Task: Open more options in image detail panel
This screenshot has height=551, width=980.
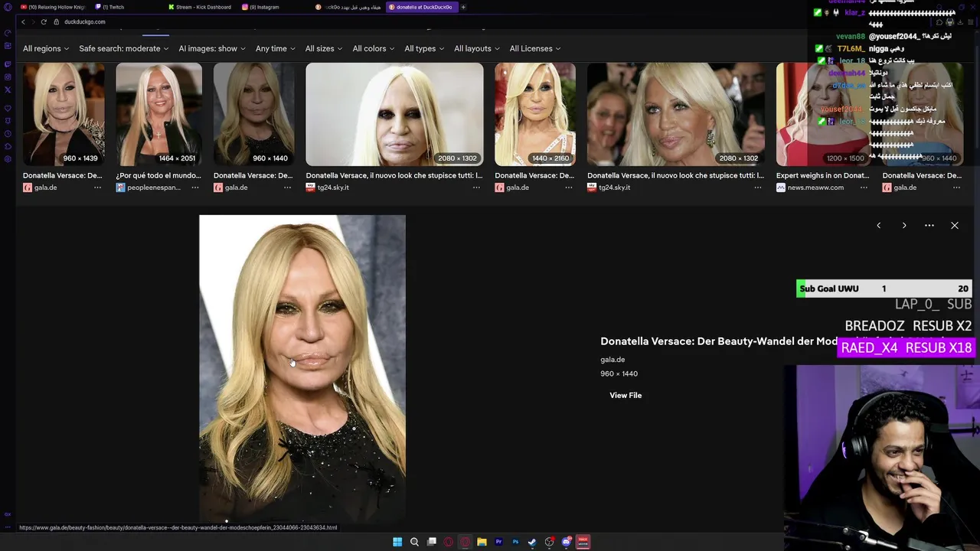Action: [x=929, y=226]
